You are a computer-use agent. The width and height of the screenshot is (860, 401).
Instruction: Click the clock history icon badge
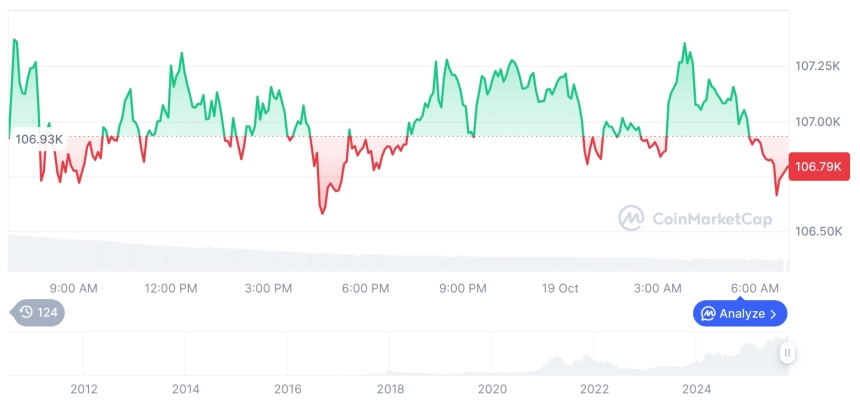(37, 313)
